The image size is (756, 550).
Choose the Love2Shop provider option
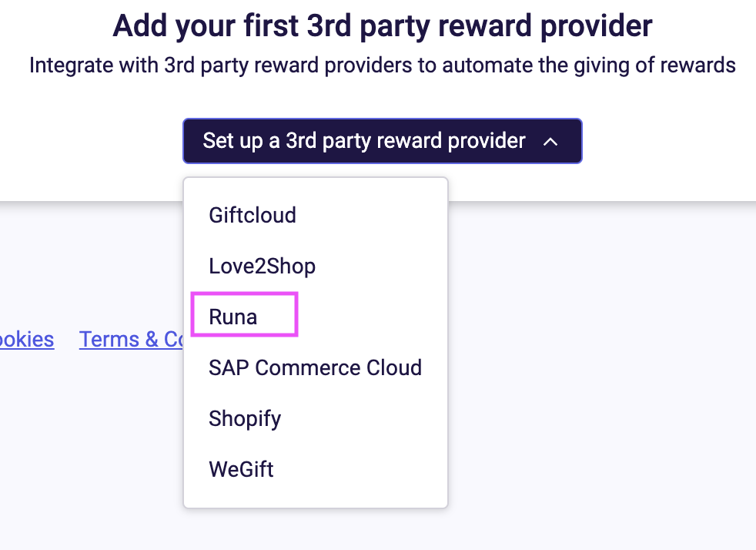(262, 266)
